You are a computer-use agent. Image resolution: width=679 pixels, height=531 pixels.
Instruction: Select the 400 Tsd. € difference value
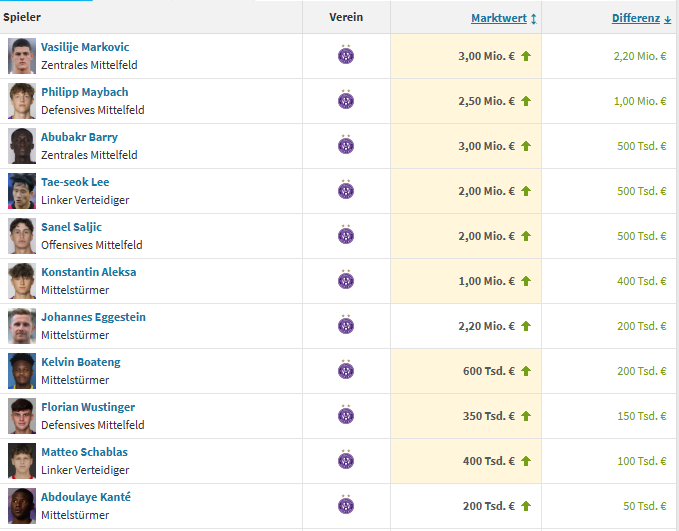641,282
